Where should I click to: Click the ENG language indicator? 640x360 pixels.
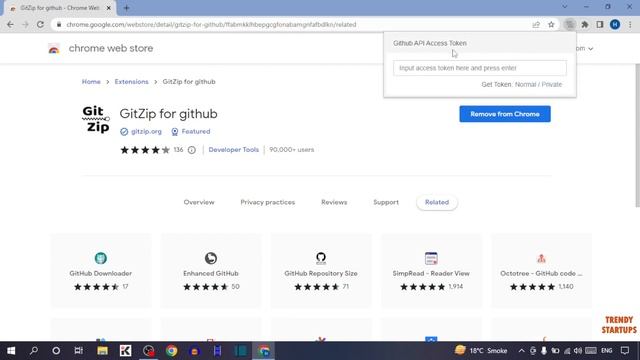coord(607,351)
